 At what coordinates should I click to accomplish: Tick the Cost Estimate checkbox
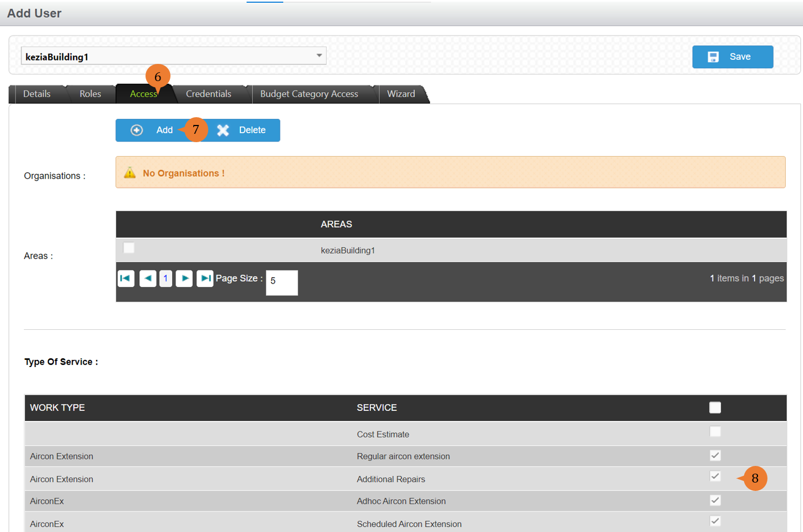715,431
